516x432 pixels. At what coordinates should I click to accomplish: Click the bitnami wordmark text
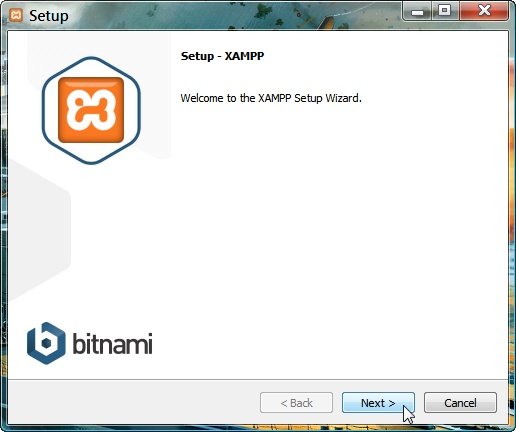(x=113, y=343)
